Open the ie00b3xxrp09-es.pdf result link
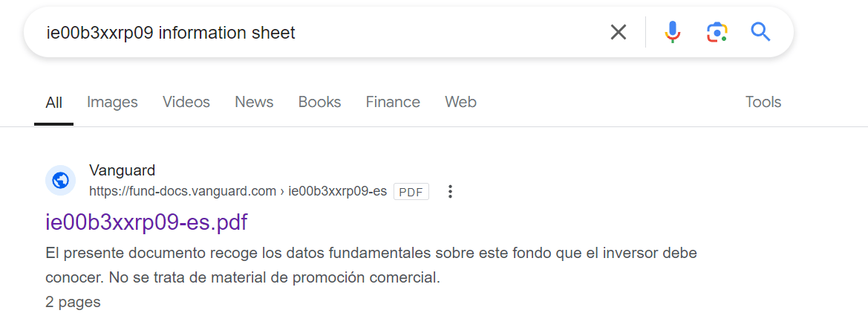868x319 pixels. (x=146, y=222)
